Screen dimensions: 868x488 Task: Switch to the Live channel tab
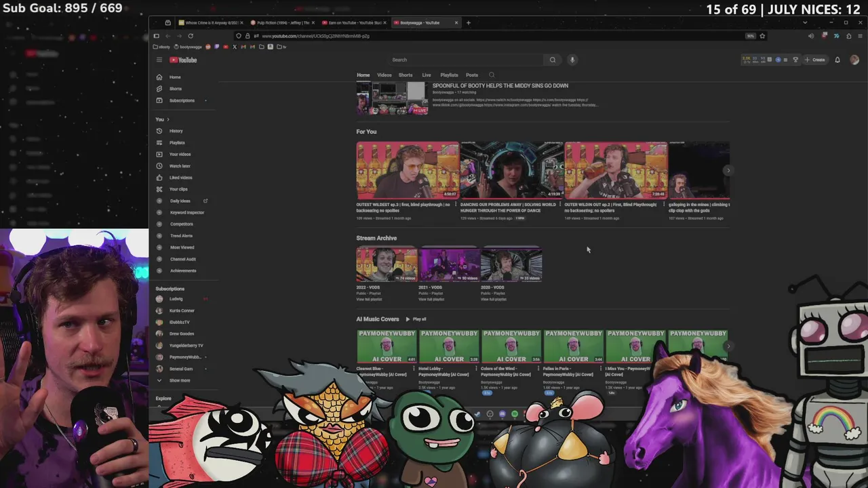point(427,75)
